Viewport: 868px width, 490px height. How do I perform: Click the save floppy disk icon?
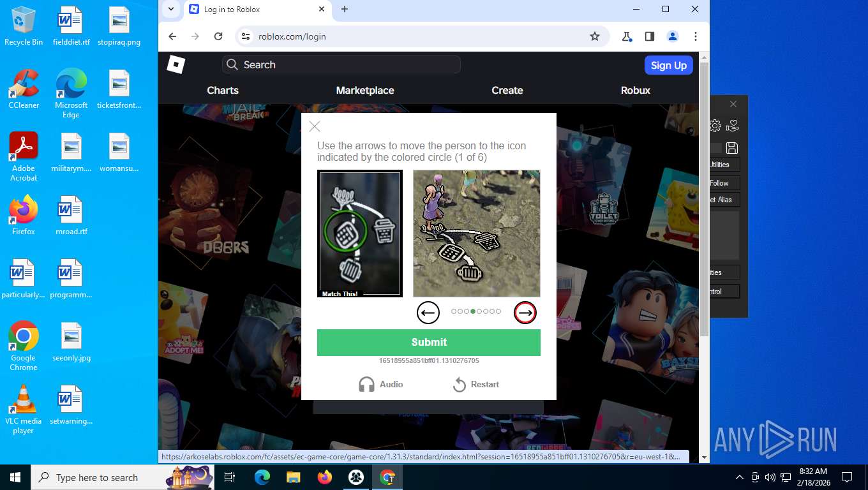tap(732, 148)
